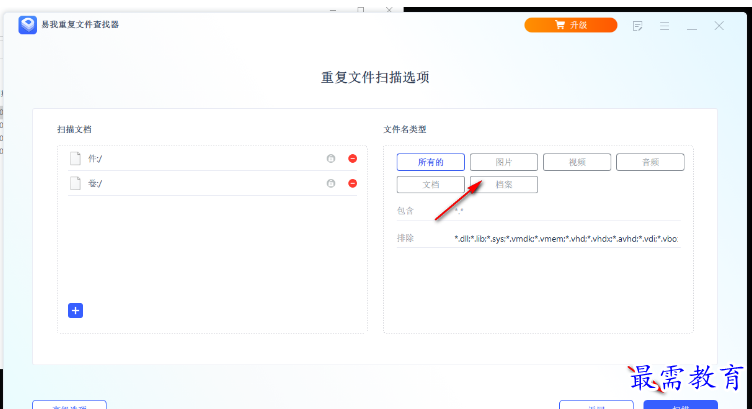Select the 视频 file type filter
The image size is (752, 409).
pos(577,162)
